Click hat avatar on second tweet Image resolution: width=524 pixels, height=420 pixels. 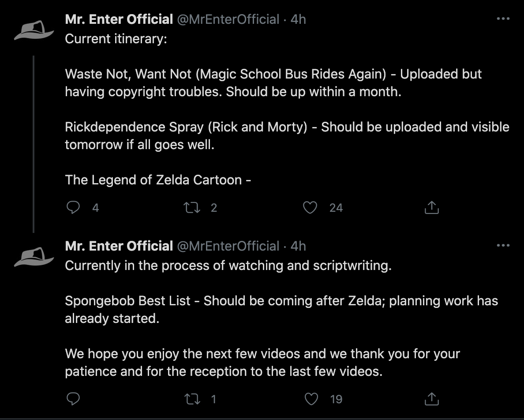pos(34,257)
